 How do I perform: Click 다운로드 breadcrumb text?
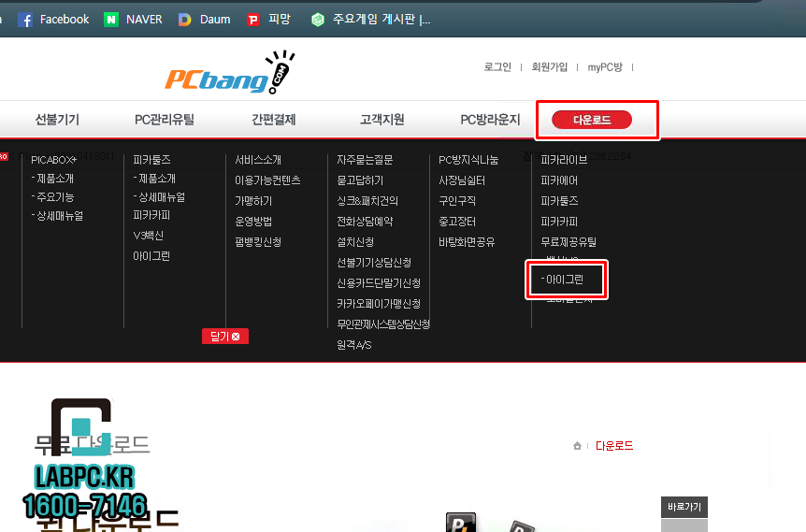[x=614, y=446]
